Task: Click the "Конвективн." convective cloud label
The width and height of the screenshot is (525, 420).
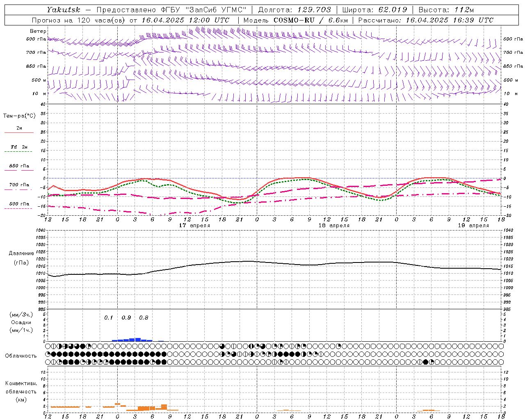Action: (21, 383)
